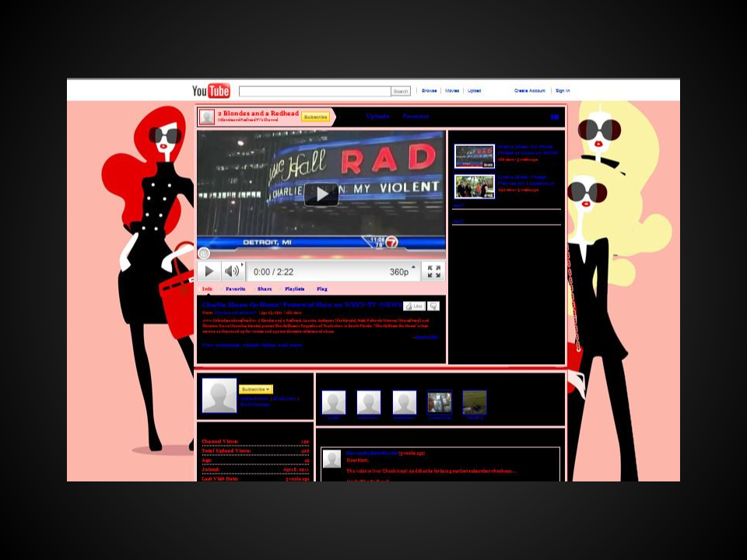Click the Create Account link
This screenshot has height=560, width=747.
pos(530,90)
